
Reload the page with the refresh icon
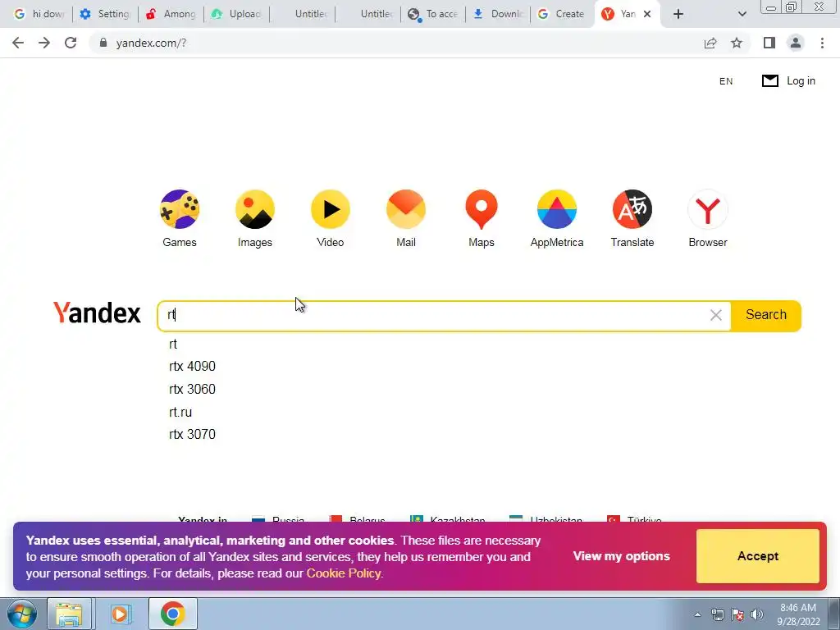click(x=71, y=43)
